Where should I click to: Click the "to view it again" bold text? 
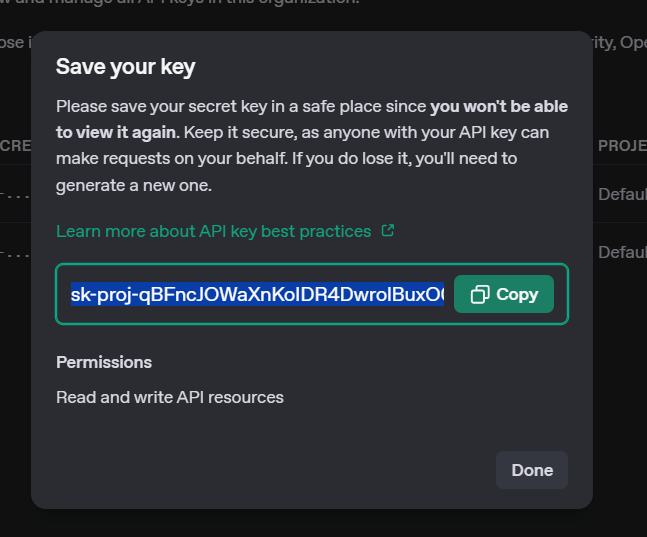[116, 132]
